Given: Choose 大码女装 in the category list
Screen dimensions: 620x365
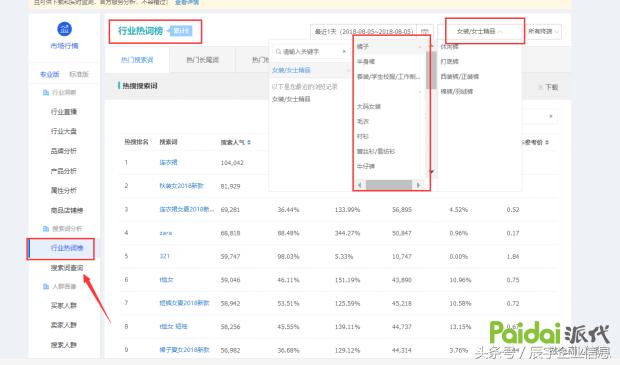Looking at the screenshot, I should click(x=369, y=107).
